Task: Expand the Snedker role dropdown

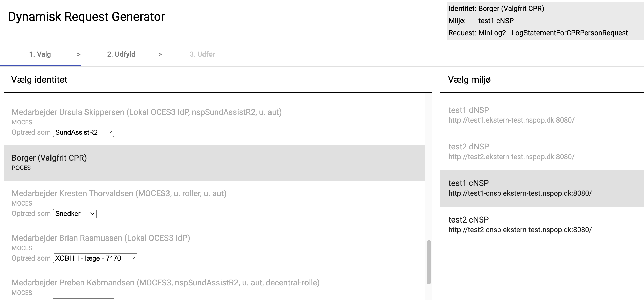Action: (x=75, y=214)
